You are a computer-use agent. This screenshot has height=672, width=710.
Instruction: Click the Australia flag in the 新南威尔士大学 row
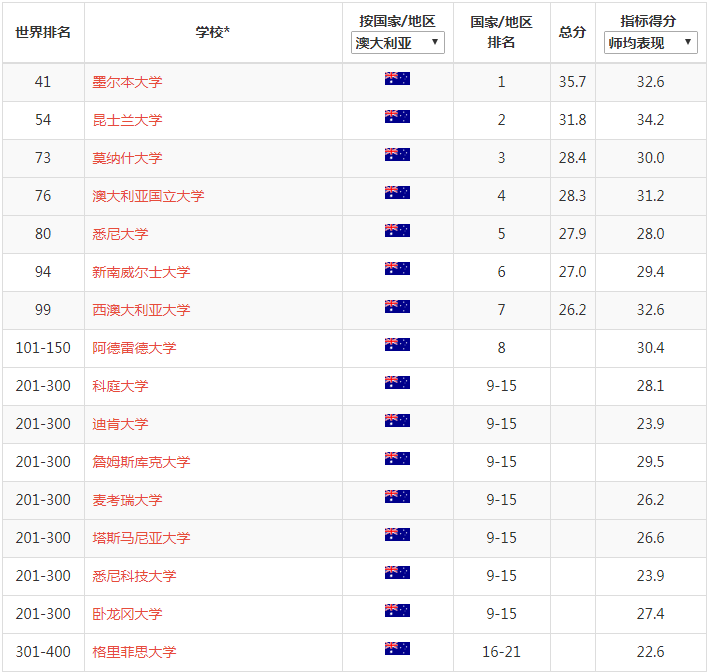[397, 269]
